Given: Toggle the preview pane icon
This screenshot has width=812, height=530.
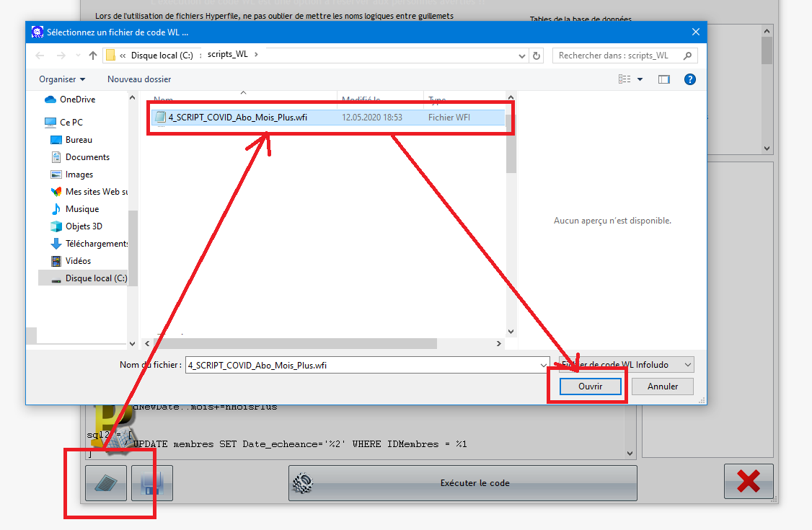Looking at the screenshot, I should click(x=664, y=79).
